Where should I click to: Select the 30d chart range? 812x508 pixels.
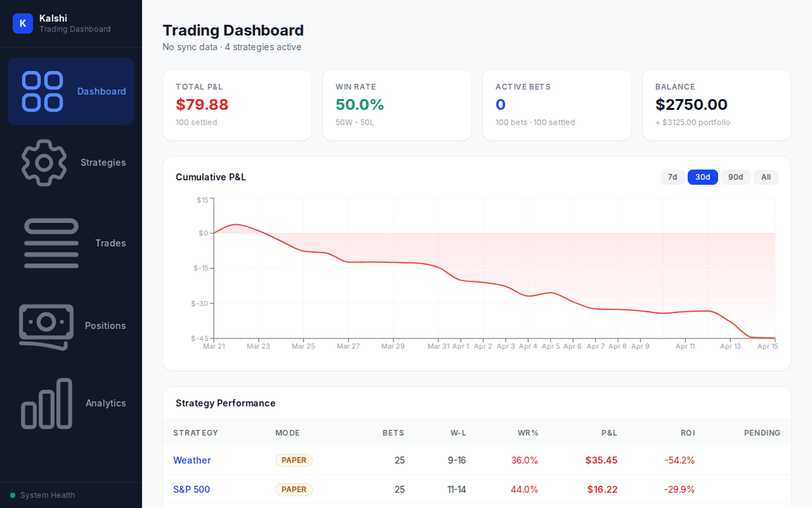pos(703,177)
